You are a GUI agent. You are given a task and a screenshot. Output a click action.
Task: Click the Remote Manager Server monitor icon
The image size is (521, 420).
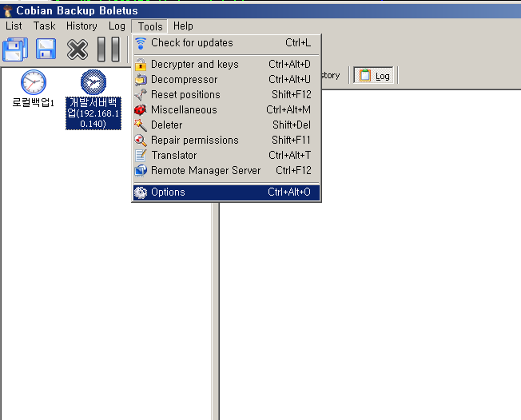click(x=141, y=171)
